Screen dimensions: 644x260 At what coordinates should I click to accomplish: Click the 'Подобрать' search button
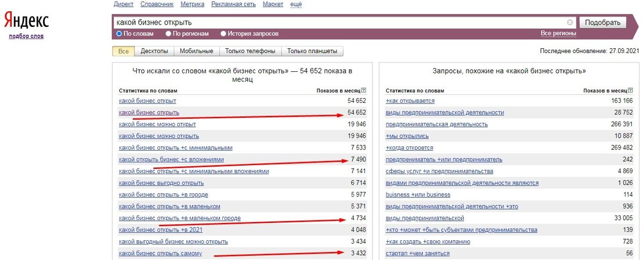point(603,23)
